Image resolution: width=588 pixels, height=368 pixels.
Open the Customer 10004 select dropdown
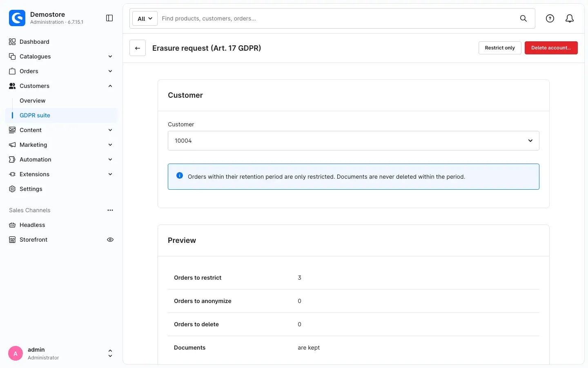point(354,141)
